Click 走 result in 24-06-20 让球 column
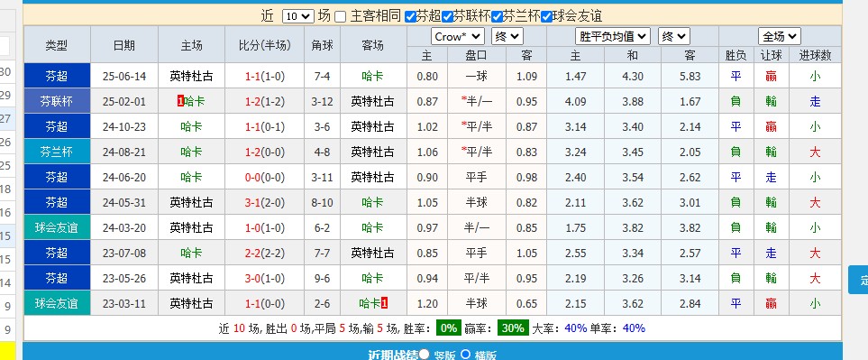This screenshot has width=868, height=360. [x=772, y=177]
